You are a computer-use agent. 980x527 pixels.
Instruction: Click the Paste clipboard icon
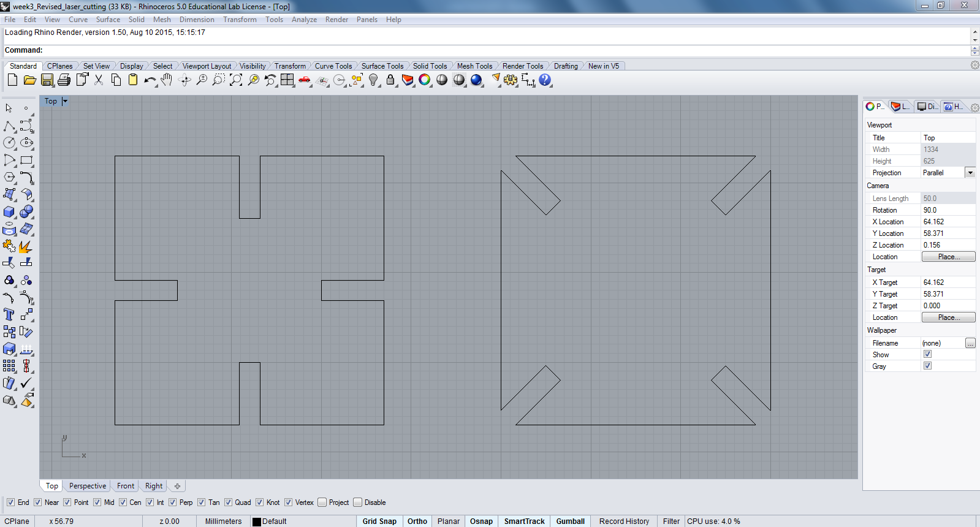pos(133,80)
